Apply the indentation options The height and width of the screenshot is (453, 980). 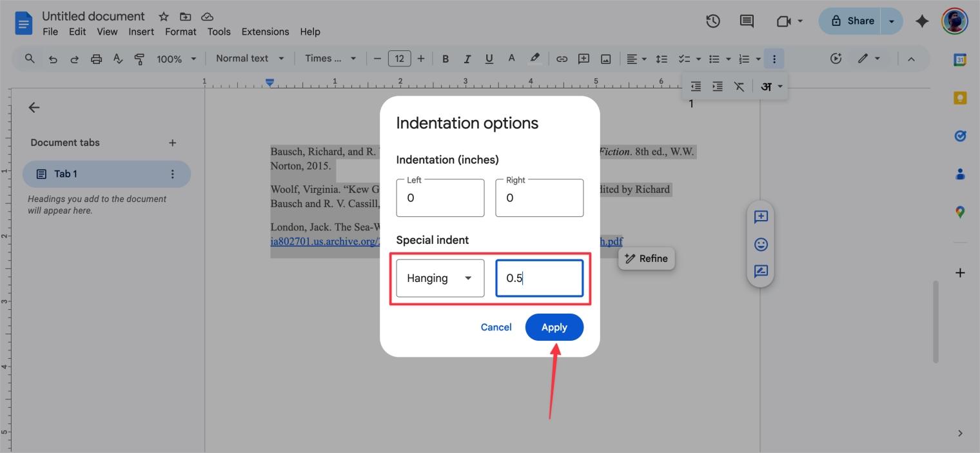[x=554, y=327]
